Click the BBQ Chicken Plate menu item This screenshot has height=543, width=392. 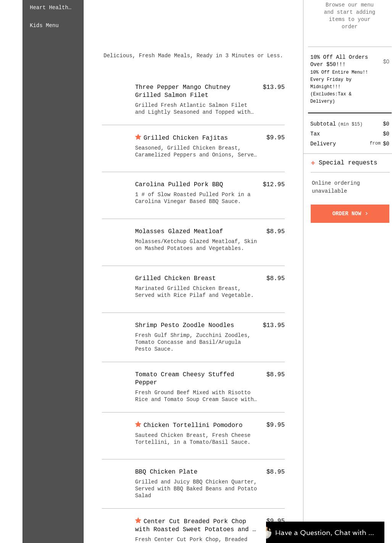pyautogui.click(x=166, y=472)
